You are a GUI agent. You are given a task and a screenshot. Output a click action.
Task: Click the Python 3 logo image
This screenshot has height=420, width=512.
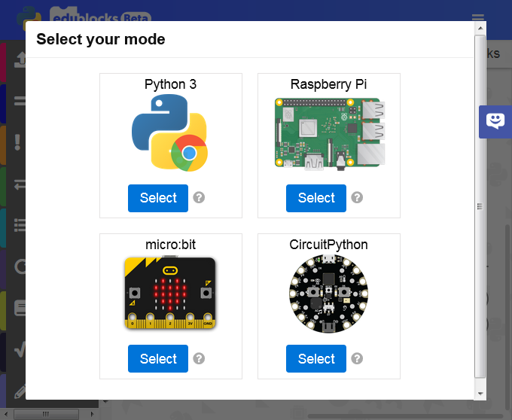tap(170, 133)
